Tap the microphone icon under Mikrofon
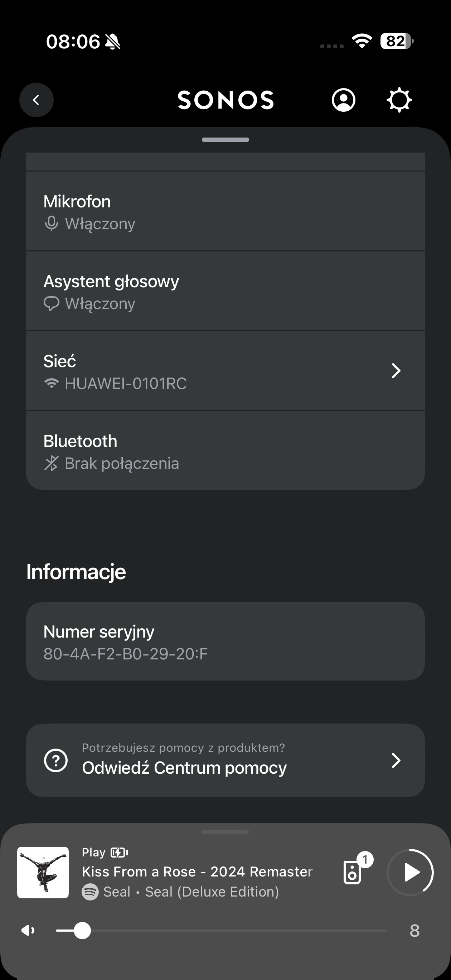The image size is (451, 980). (x=51, y=224)
